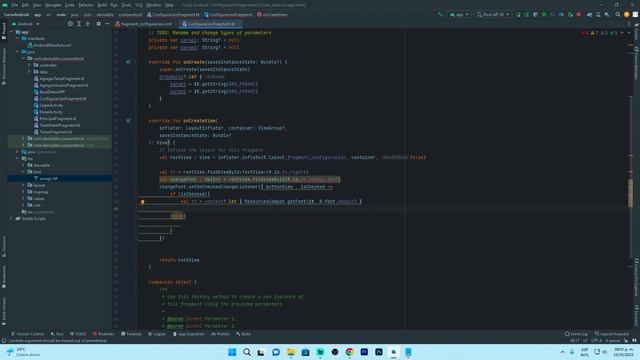Open File Explorer from the taskbar
The height and width of the screenshot is (360, 640).
point(291,352)
